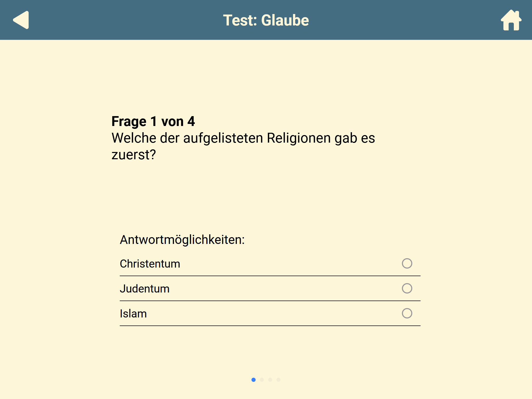Click the 'Antwortmöglichkeiten:' label
Viewport: 532px width, 399px height.
[x=182, y=240]
